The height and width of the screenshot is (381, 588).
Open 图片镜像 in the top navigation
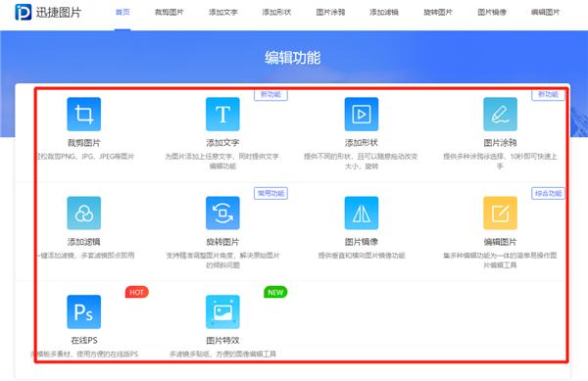[x=492, y=13]
